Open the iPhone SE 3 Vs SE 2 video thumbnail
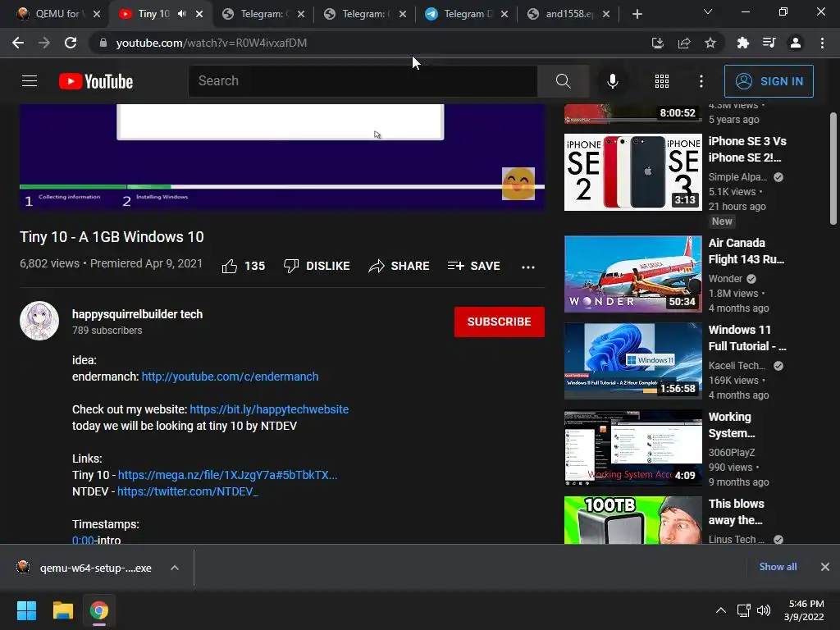The height and width of the screenshot is (630, 840). [632, 172]
